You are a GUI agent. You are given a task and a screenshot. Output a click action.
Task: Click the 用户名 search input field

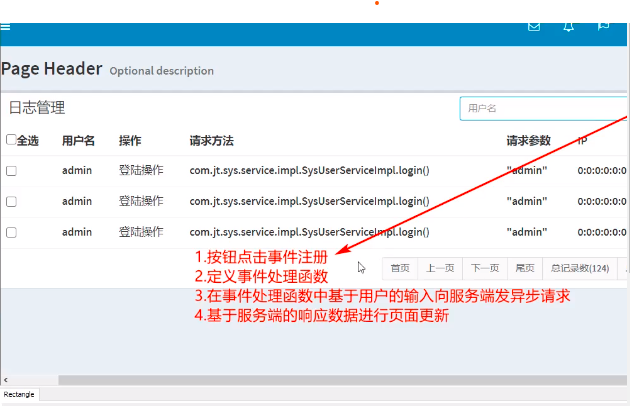pos(543,109)
